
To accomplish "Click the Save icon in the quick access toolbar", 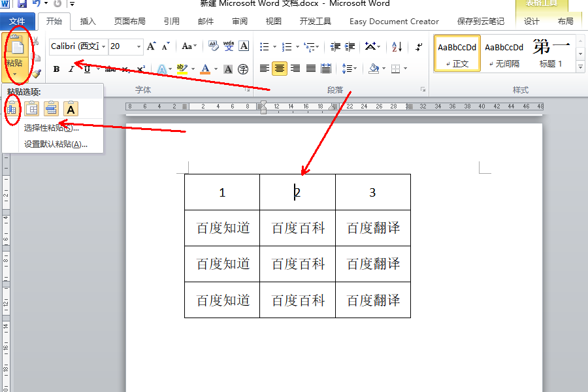I will pyautogui.click(x=22, y=4).
